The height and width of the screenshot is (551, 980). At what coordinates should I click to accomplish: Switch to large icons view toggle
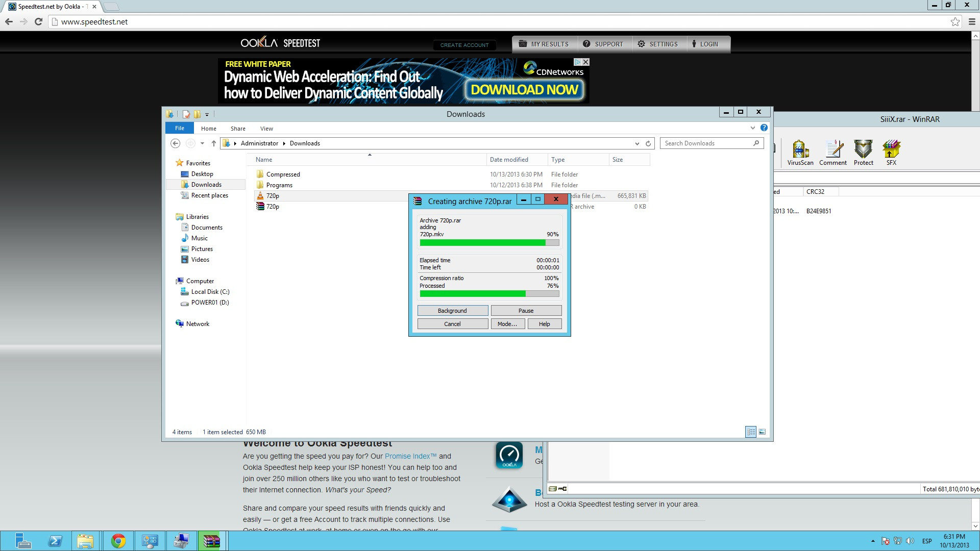pyautogui.click(x=762, y=432)
